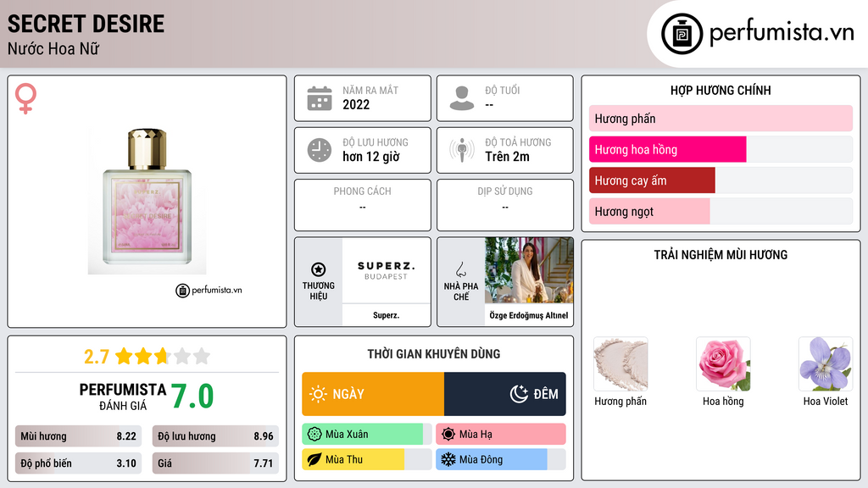Open the perfumer Özge Erdoğmuş Altınel photo
Image resolution: width=868 pixels, height=488 pixels.
pos(529,270)
